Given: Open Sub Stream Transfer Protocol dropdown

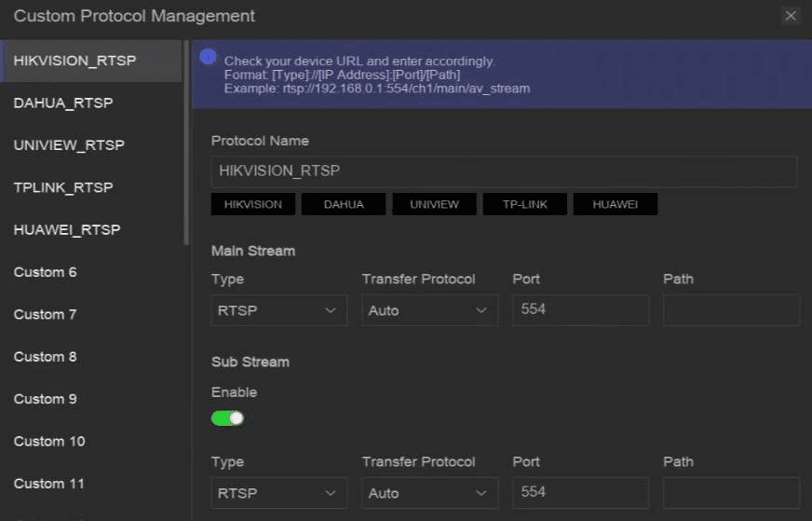Looking at the screenshot, I should click(x=430, y=493).
